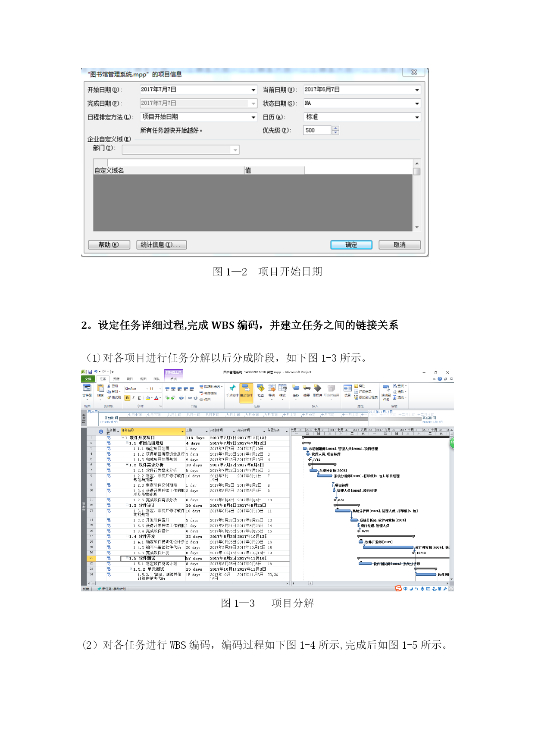Click the Format Painter button
This screenshot has width=535, height=756.
click(114, 397)
